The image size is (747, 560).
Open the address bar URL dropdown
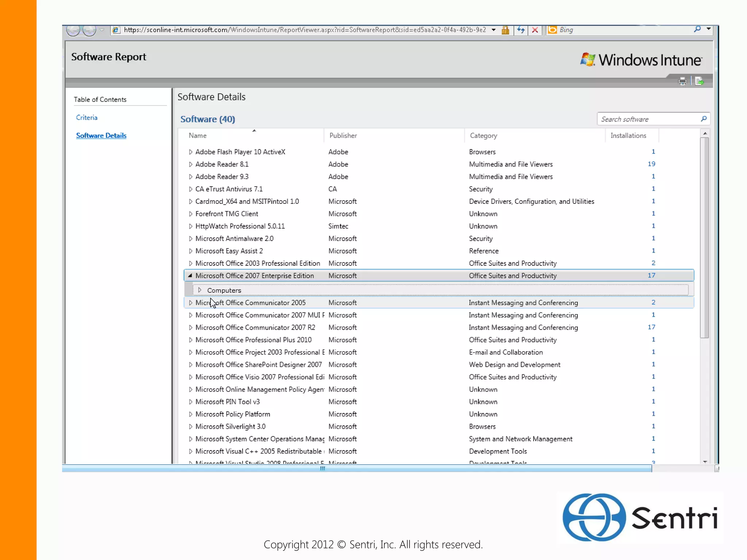click(494, 30)
